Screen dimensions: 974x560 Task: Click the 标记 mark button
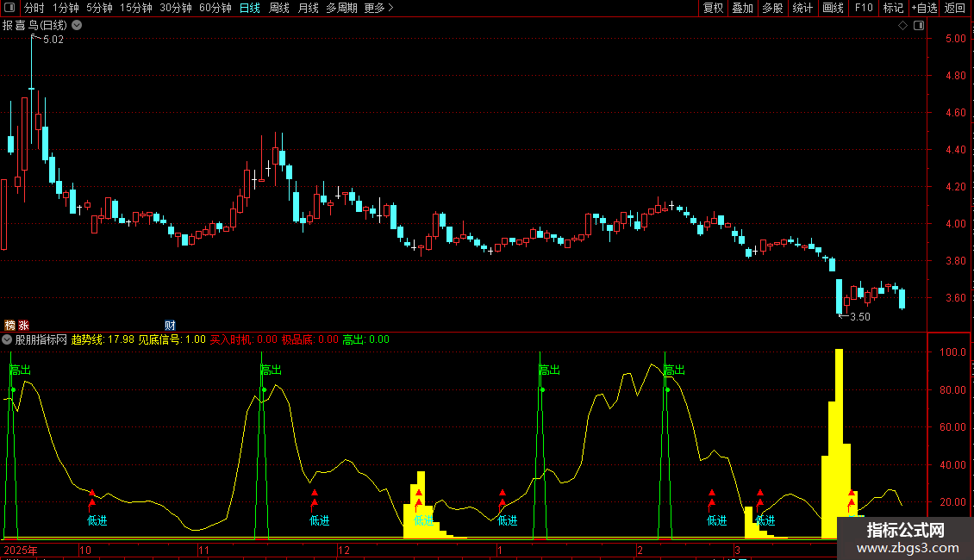point(893,8)
